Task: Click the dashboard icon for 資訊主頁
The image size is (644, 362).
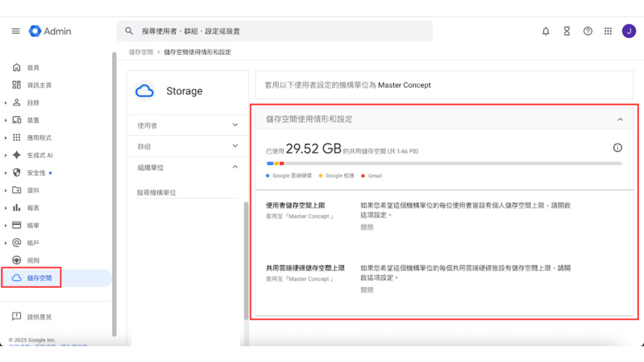Action: point(16,85)
